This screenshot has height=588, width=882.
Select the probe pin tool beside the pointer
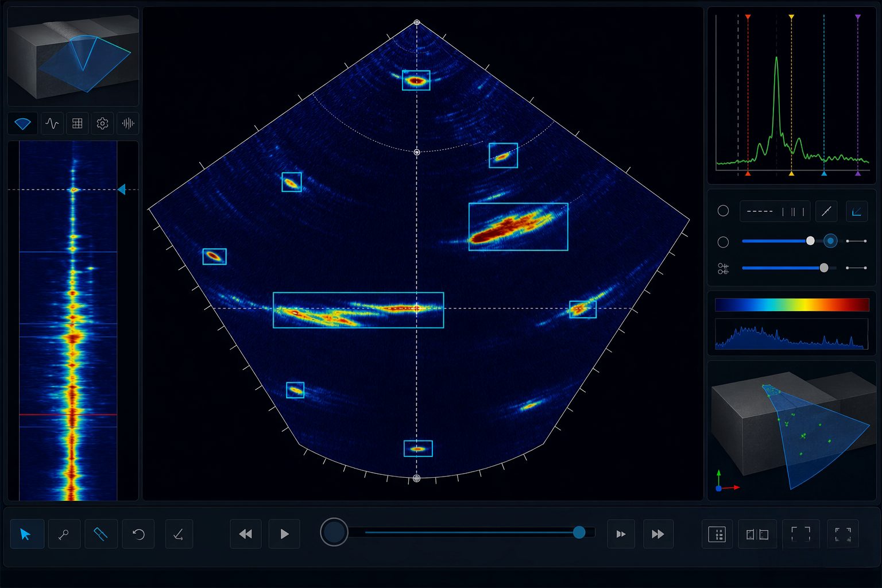64,534
